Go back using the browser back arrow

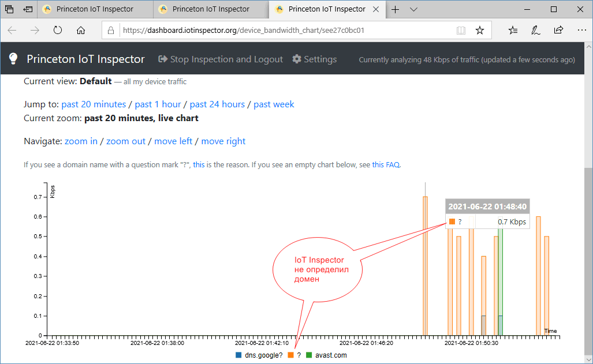[x=12, y=30]
